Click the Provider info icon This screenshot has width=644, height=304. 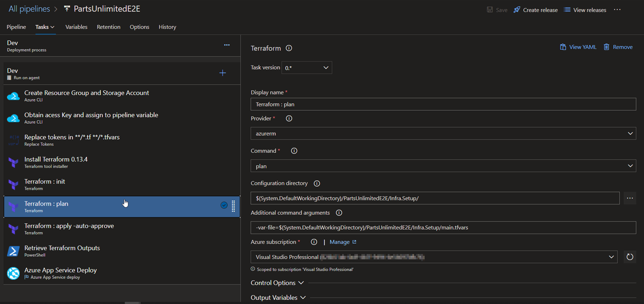coord(289,119)
